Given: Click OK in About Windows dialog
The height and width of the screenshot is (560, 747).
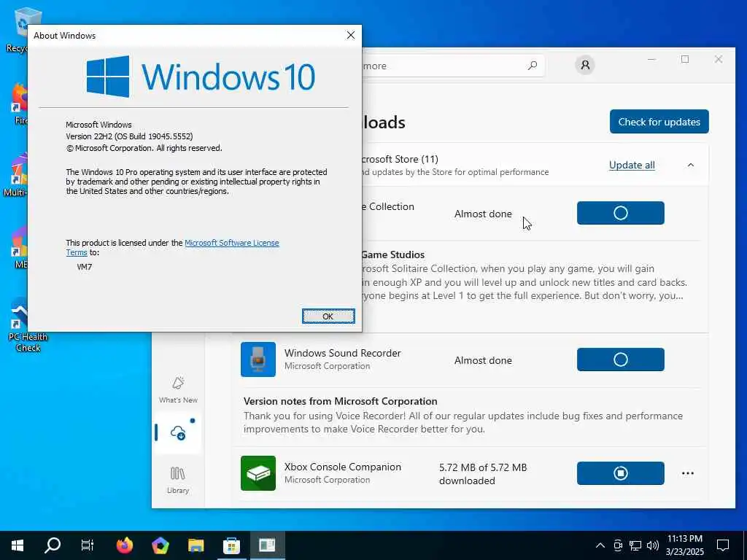Looking at the screenshot, I should coord(328,316).
